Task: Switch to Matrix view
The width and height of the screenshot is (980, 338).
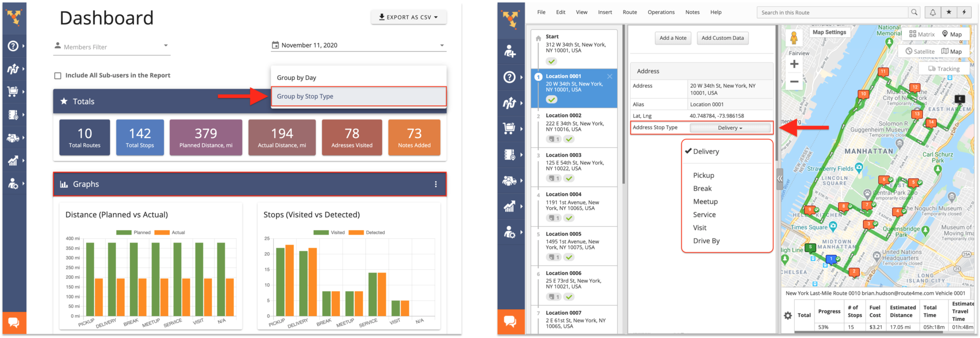Action: click(921, 34)
